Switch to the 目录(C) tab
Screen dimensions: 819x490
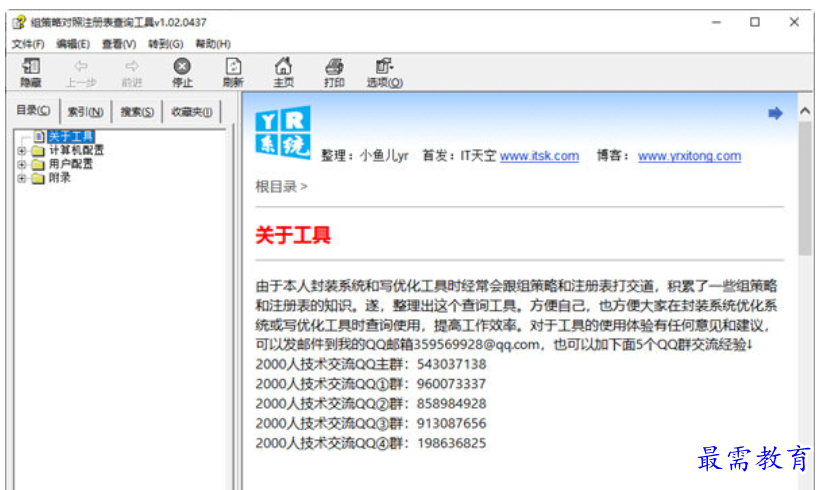33,110
